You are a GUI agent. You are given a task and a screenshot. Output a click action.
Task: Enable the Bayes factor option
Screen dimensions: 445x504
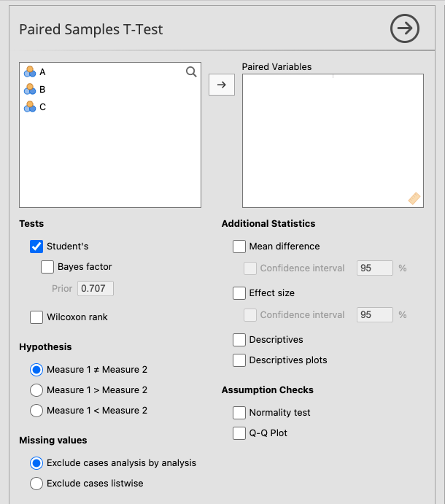48,267
